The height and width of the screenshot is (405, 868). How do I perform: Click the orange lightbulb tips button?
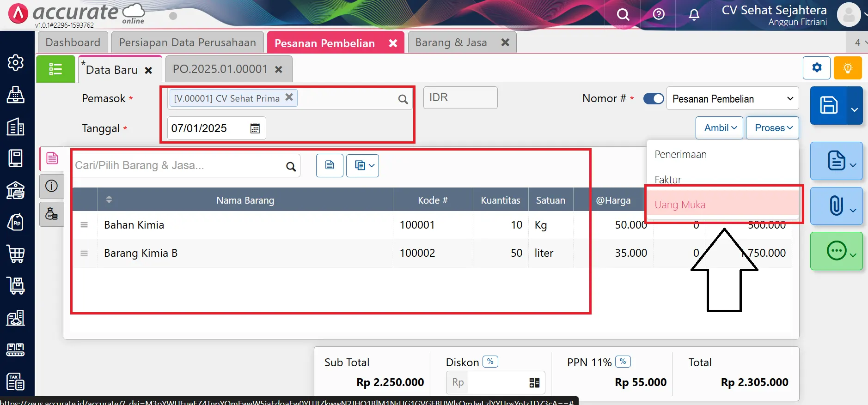pyautogui.click(x=848, y=68)
